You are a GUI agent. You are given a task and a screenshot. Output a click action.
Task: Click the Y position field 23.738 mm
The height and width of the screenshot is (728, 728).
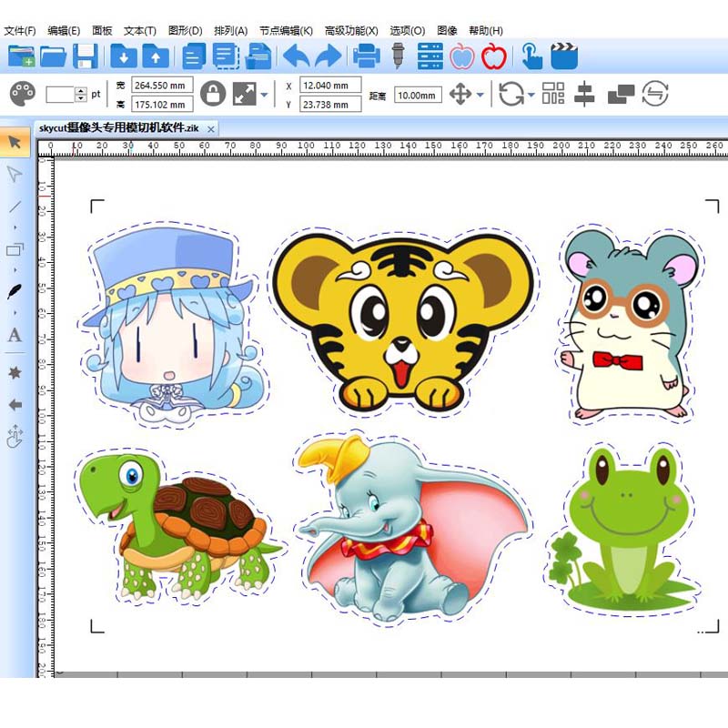click(x=330, y=105)
